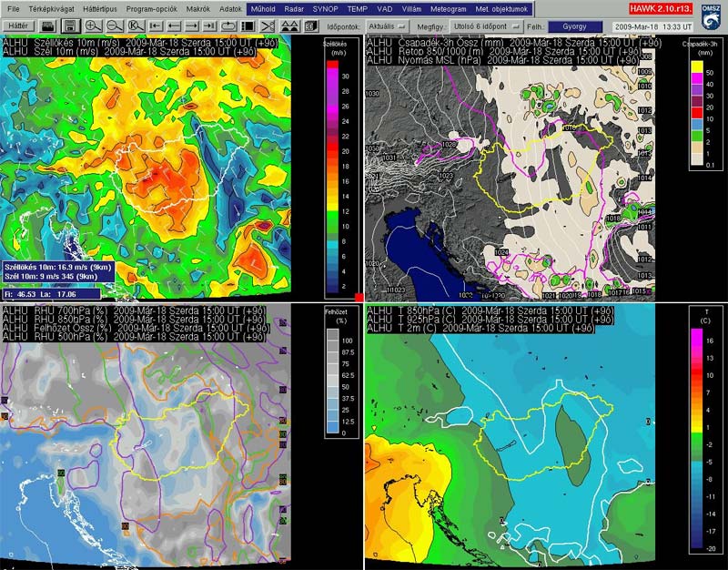This screenshot has width=728, height=570.
Task: Click the Háttér button
Action: coord(19,26)
